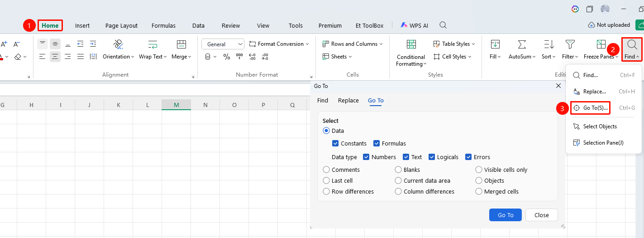Align text to bottom of cell
The width and height of the screenshot is (644, 238).
(x=68, y=44)
